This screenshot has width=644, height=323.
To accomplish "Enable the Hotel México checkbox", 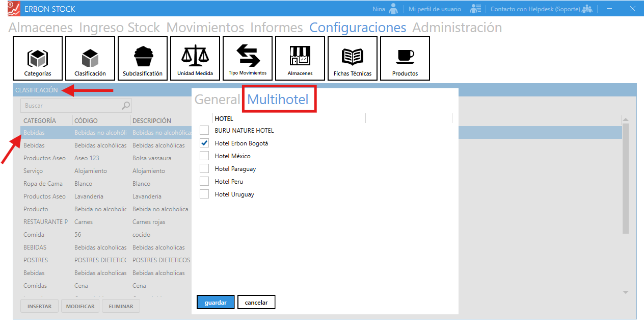I will 204,156.
